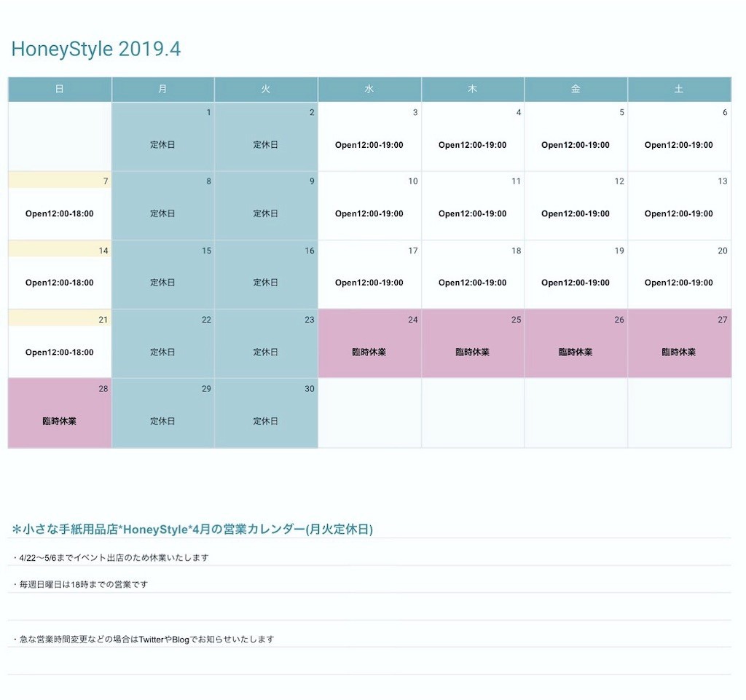
Task: Click date number 30 in the calendar
Action: click(x=310, y=389)
